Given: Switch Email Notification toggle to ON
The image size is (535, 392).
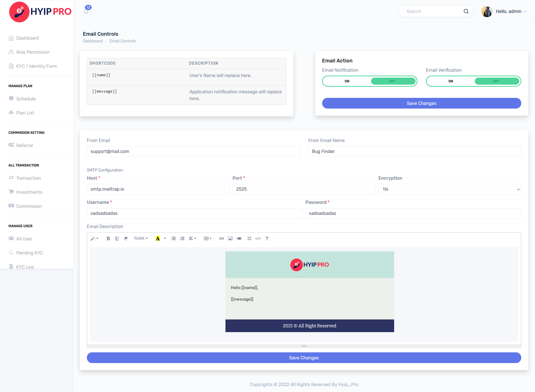Looking at the screenshot, I should click(x=347, y=81).
